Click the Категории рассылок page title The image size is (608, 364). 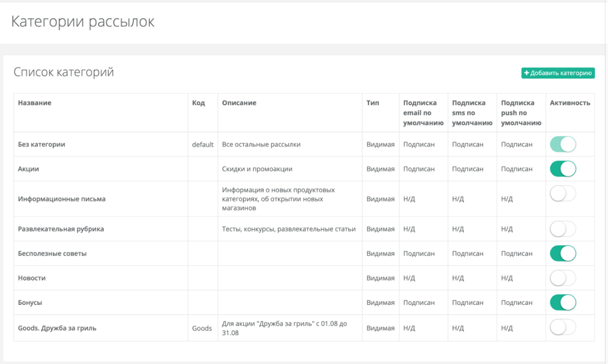click(82, 22)
